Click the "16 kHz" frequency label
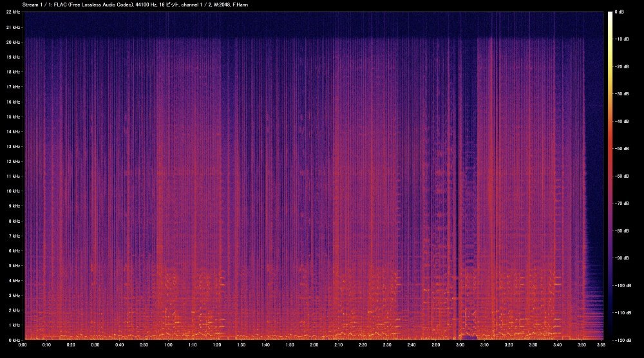This screenshot has height=358, width=644. click(x=13, y=102)
